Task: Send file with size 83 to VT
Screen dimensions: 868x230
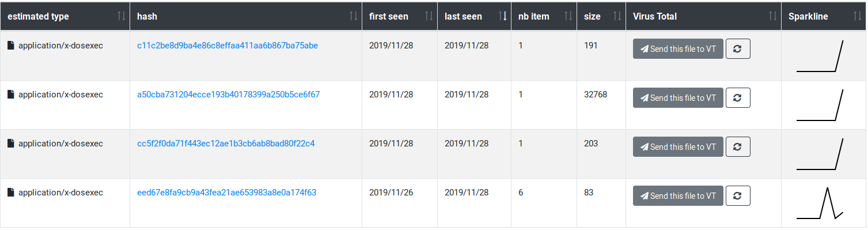Action: tap(678, 196)
